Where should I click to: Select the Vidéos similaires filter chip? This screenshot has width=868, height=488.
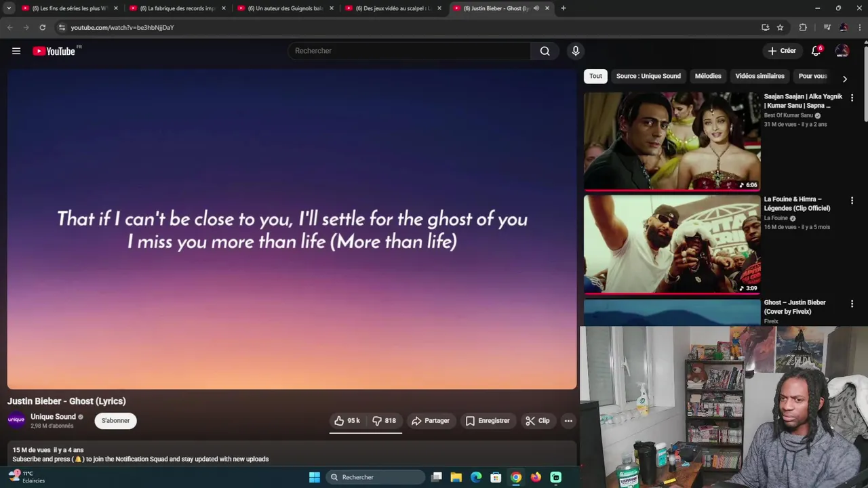759,76
